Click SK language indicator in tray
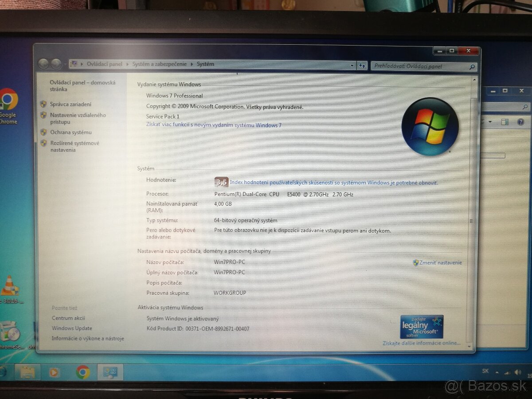Screen dimensions: 532x399 tap(485, 371)
